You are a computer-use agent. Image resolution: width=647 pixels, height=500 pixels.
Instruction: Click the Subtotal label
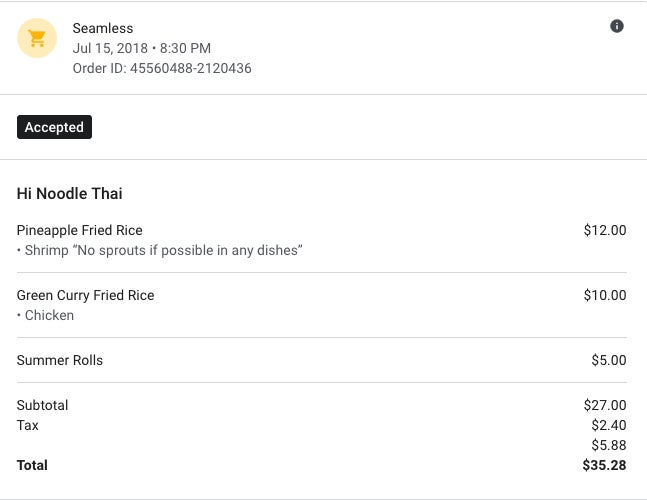point(43,405)
